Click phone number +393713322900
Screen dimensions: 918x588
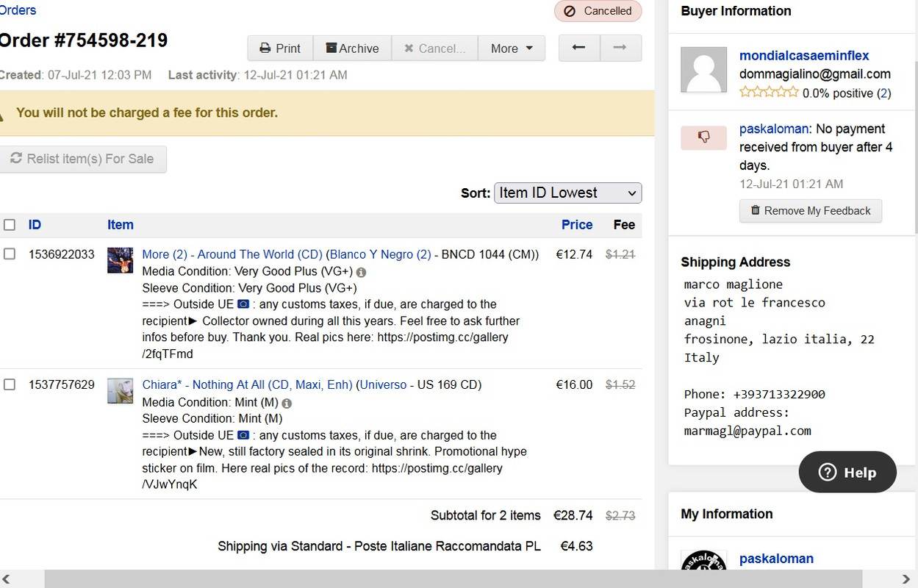pos(779,395)
